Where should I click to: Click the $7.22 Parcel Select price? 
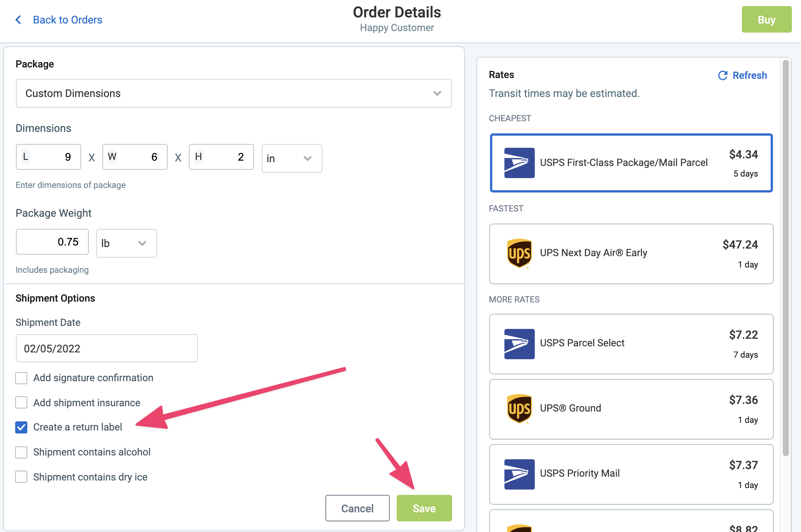(743, 335)
